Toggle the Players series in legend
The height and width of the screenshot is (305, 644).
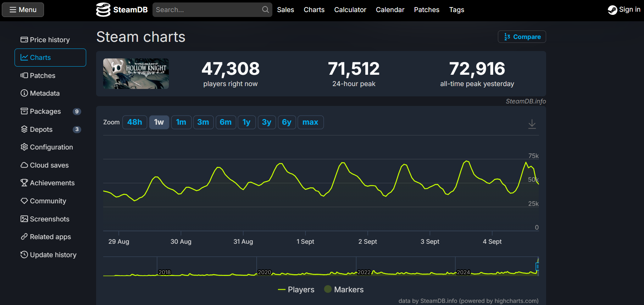pyautogui.click(x=296, y=289)
